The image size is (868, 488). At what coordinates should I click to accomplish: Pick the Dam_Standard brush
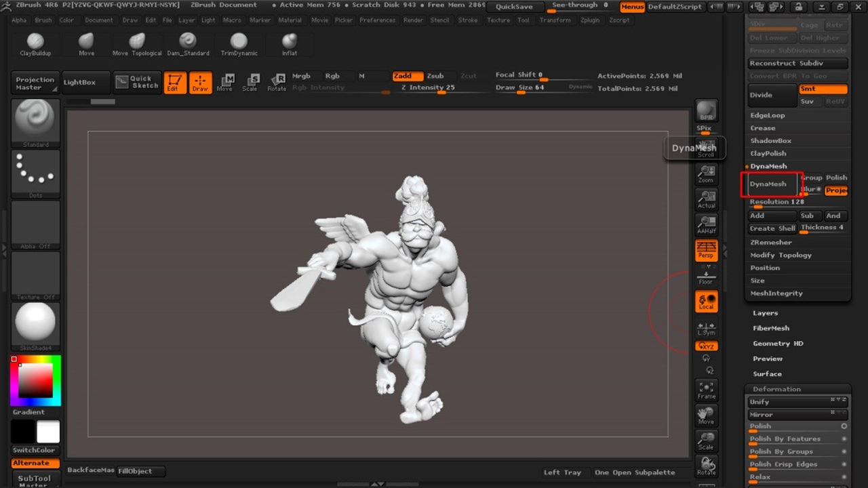(187, 43)
